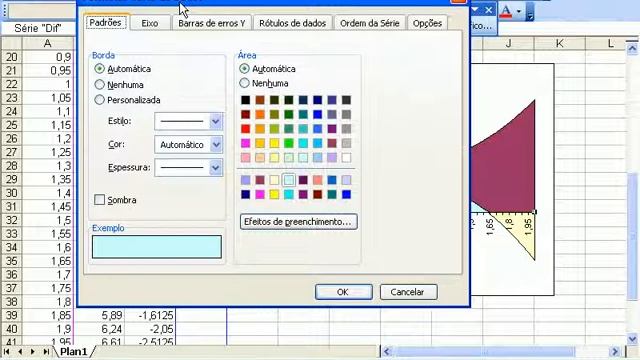Switch to Ordem da Série tab
Viewport: 640px width, 360px height.
click(x=369, y=23)
